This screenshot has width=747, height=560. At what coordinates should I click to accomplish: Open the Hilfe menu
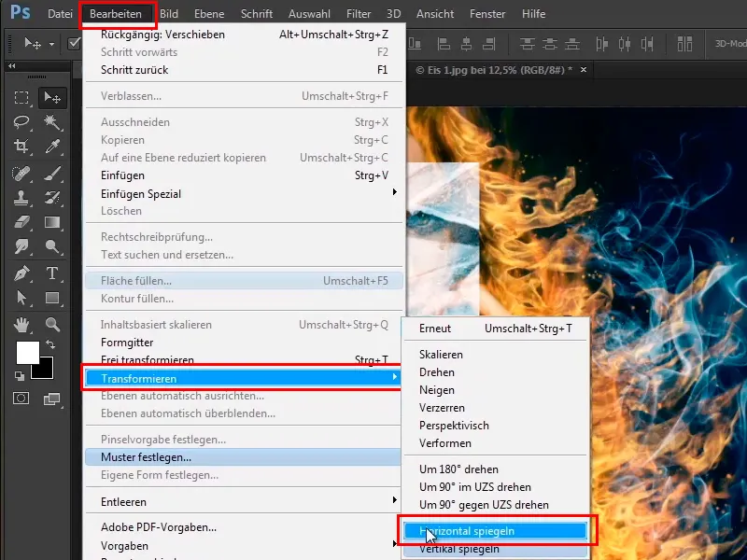coord(533,14)
